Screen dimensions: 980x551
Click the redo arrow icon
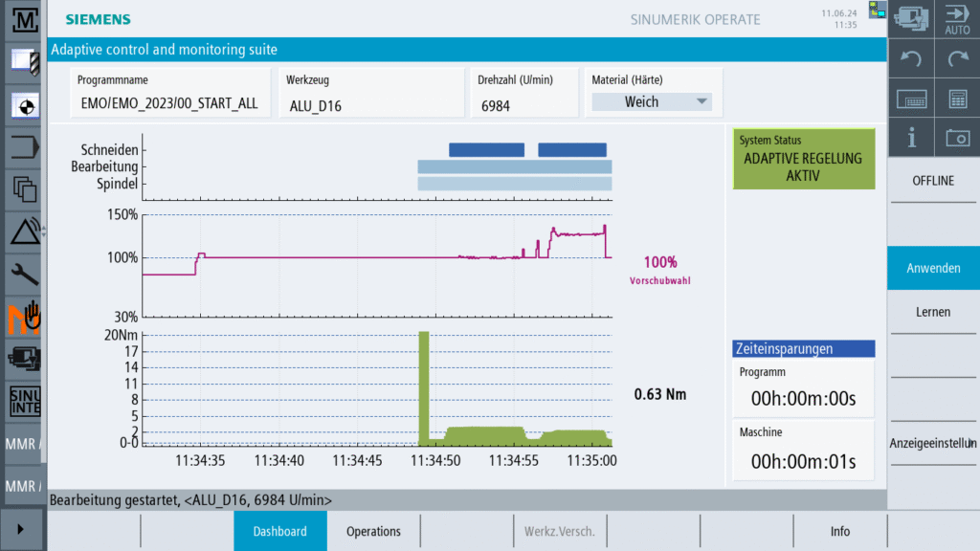[x=957, y=59]
